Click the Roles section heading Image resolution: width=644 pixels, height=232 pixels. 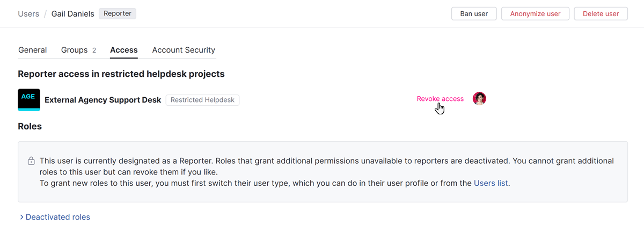point(30,127)
